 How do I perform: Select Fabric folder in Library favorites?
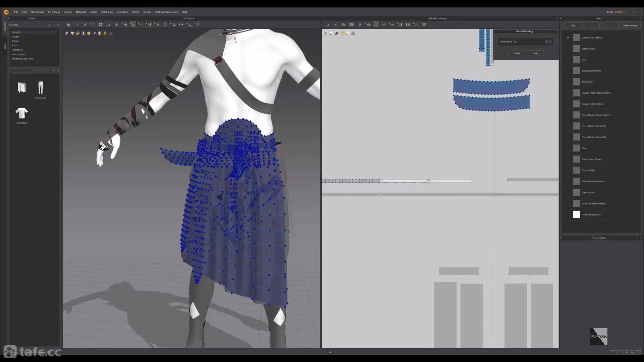point(15,45)
